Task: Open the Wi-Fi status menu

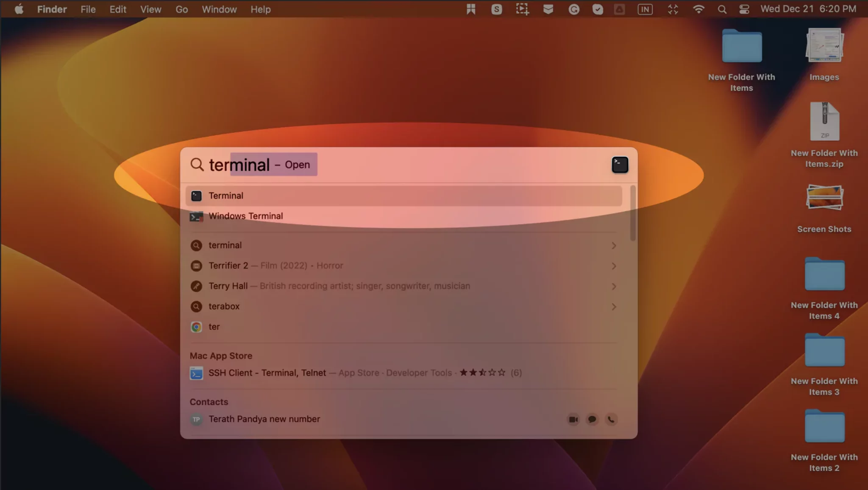Action: click(698, 9)
